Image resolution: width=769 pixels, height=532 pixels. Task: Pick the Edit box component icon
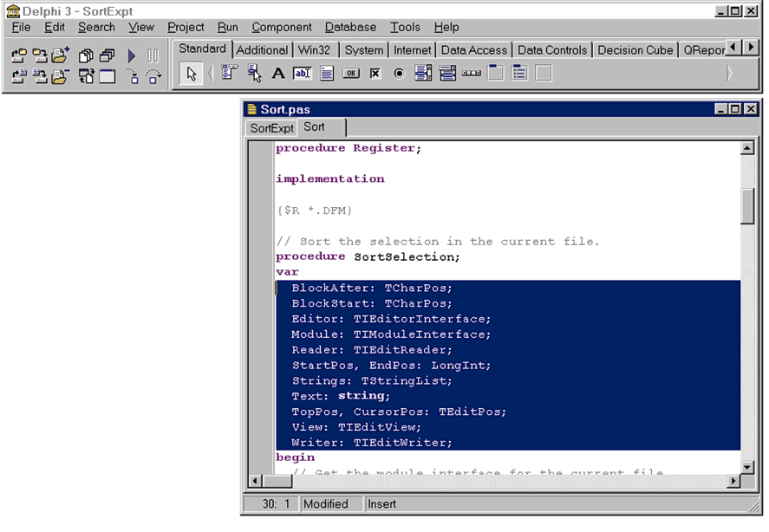[x=302, y=74]
